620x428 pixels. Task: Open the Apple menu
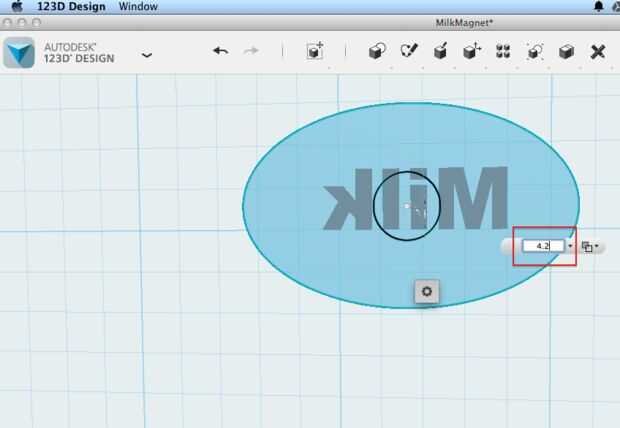coord(17,6)
